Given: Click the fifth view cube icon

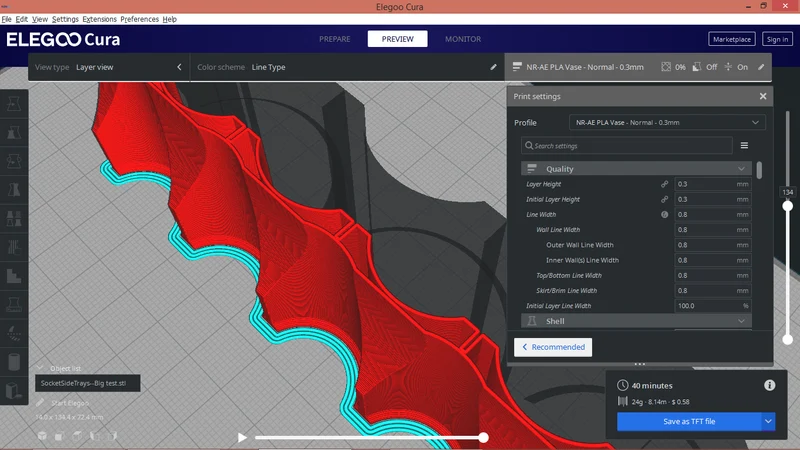Looking at the screenshot, I should pyautogui.click(x=112, y=436).
